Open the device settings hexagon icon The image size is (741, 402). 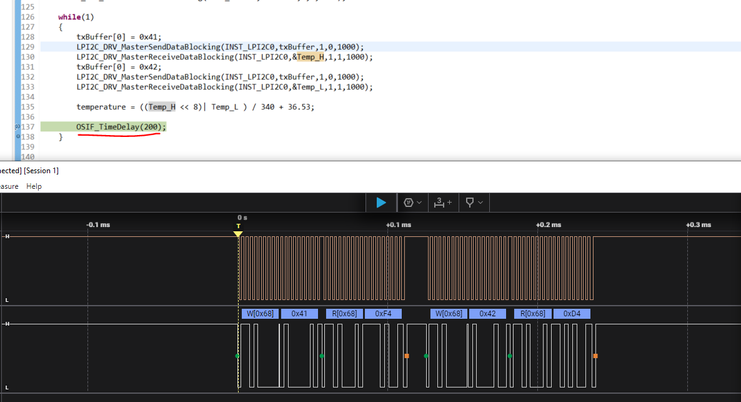pyautogui.click(x=408, y=203)
